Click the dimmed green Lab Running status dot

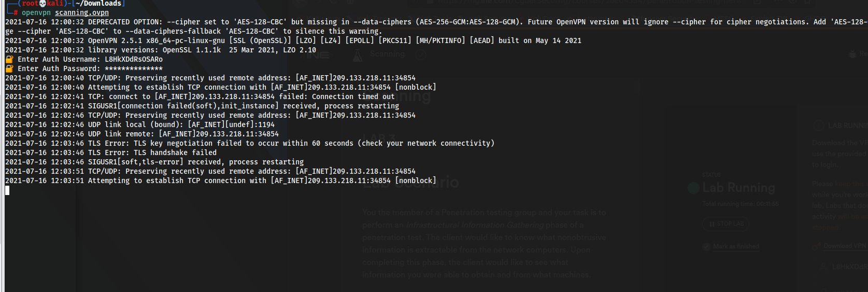(x=693, y=188)
